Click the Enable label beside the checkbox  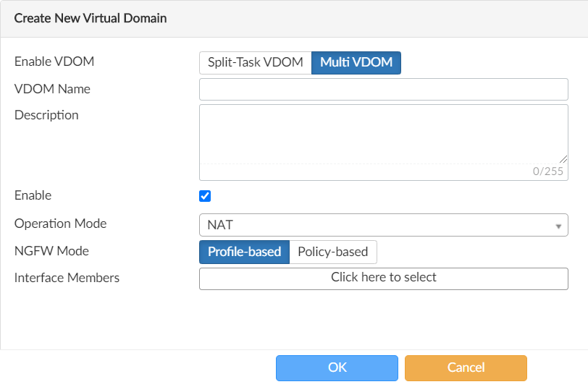tap(33, 195)
